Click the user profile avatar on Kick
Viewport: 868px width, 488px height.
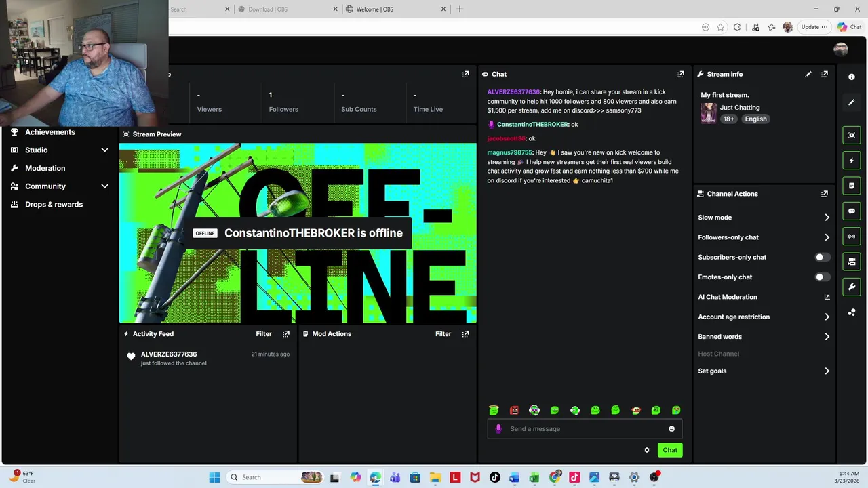pos(841,49)
